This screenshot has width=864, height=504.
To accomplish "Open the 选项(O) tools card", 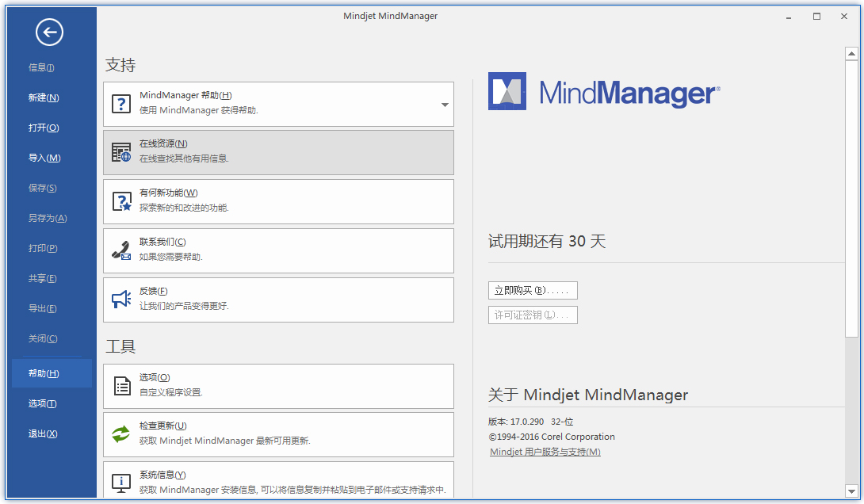I will (x=278, y=386).
